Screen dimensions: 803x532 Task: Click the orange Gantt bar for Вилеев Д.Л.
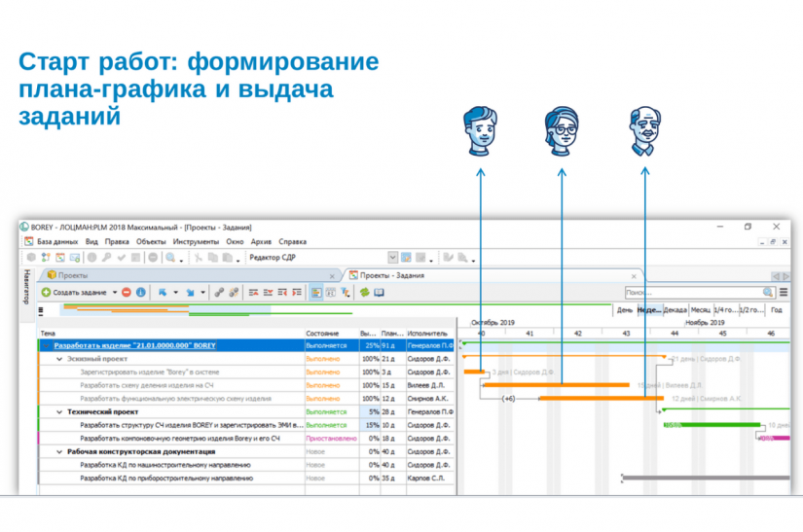coord(557,385)
